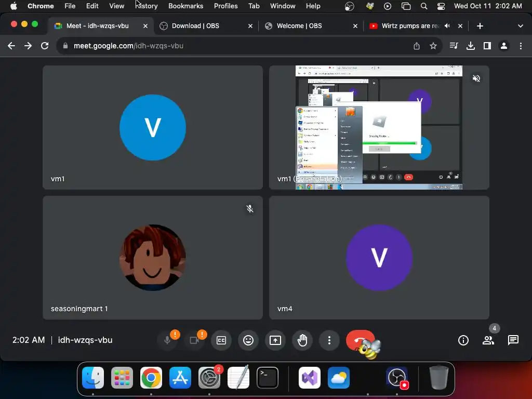532x399 pixels.
Task: Click the share page icon in the address bar
Action: (x=417, y=46)
